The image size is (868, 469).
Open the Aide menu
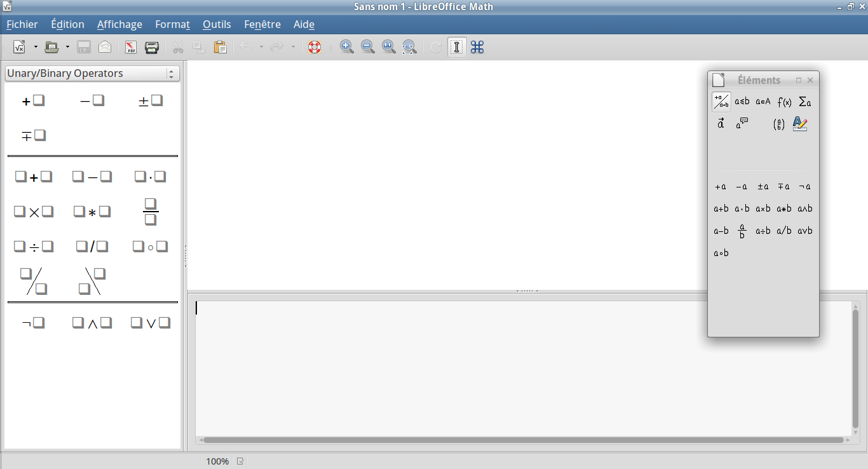point(304,24)
